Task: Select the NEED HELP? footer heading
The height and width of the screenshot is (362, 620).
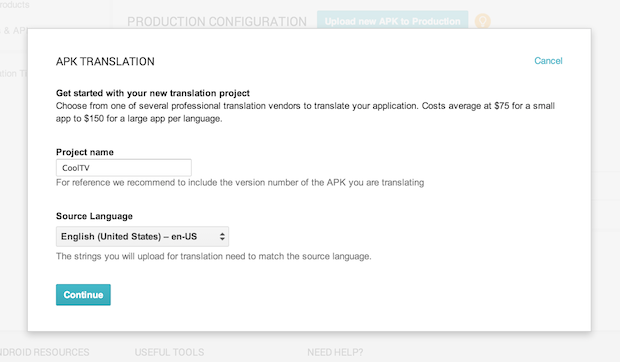Action: (335, 352)
